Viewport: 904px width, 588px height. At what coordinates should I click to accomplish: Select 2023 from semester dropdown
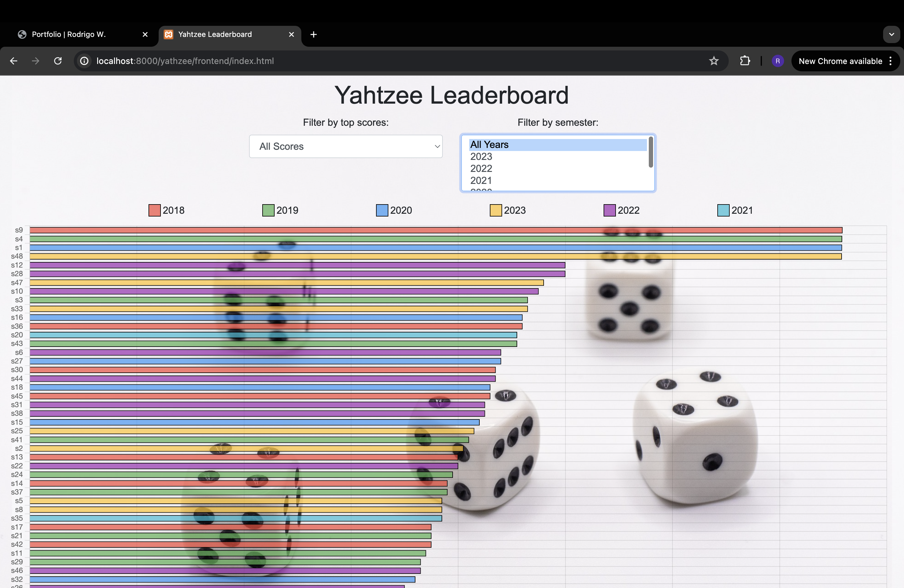(x=480, y=156)
